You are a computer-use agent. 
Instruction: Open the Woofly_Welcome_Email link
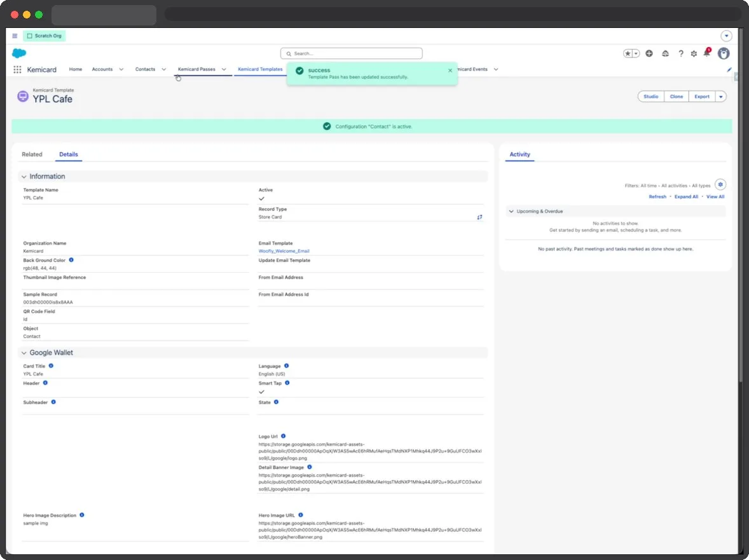tap(284, 251)
